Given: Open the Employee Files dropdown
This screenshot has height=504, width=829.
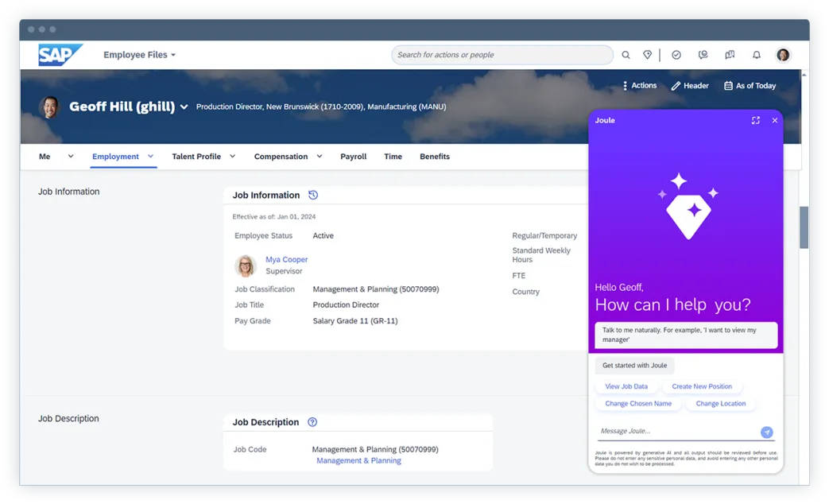Looking at the screenshot, I should click(140, 55).
